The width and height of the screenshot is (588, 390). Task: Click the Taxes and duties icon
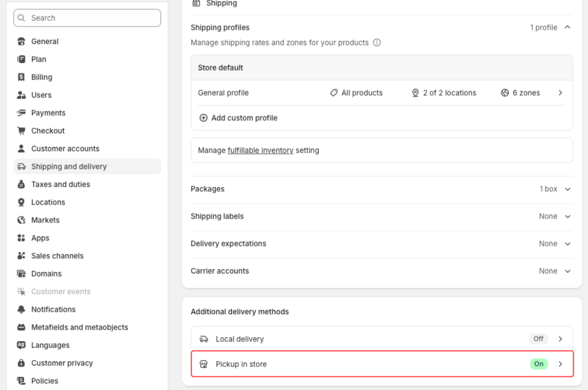coord(21,184)
